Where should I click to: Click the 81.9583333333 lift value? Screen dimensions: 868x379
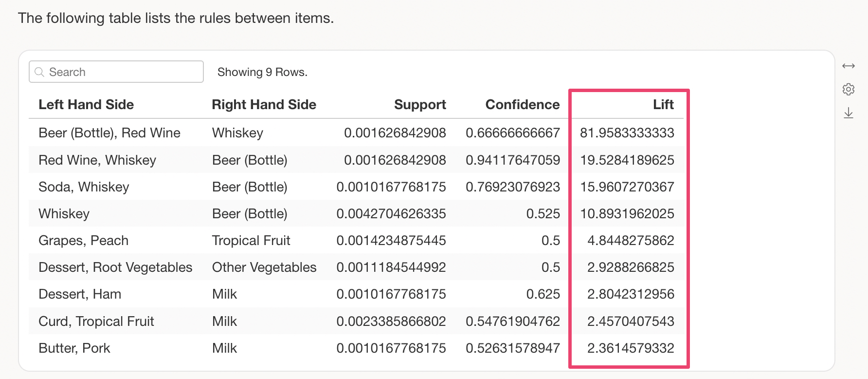tap(627, 133)
